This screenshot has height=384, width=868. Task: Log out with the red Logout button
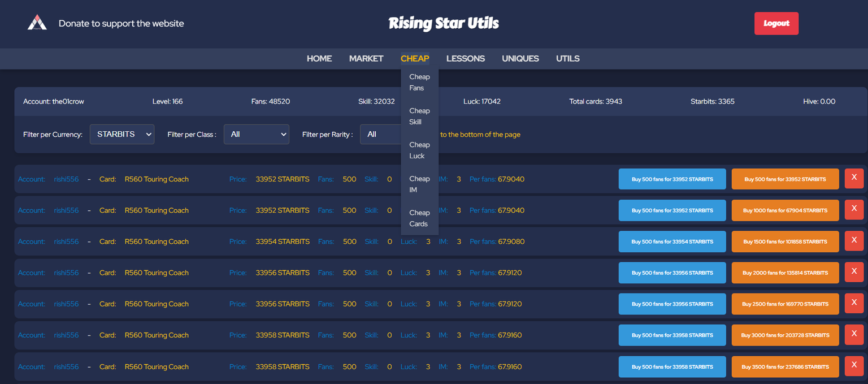tap(776, 23)
